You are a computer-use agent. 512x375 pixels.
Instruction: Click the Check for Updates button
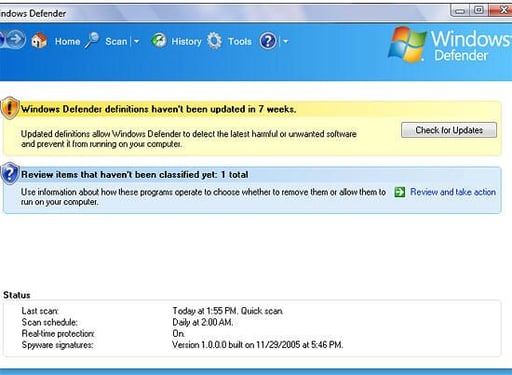(449, 130)
